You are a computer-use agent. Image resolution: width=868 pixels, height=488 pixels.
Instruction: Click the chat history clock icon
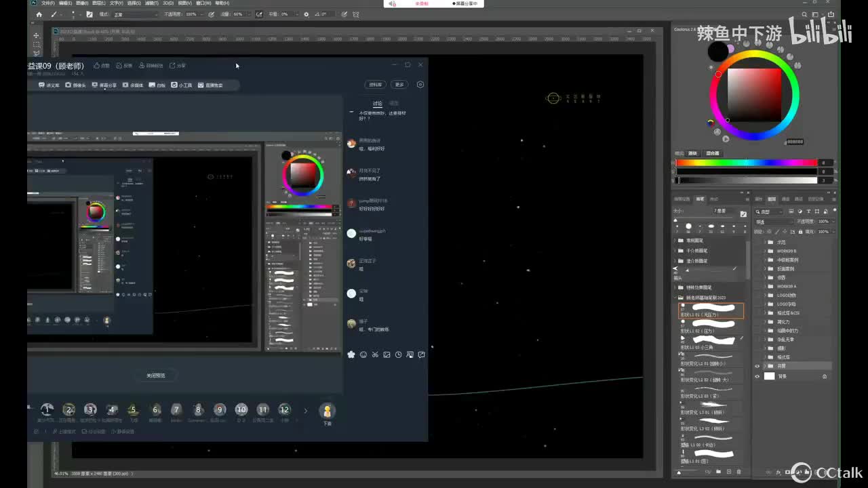399,354
